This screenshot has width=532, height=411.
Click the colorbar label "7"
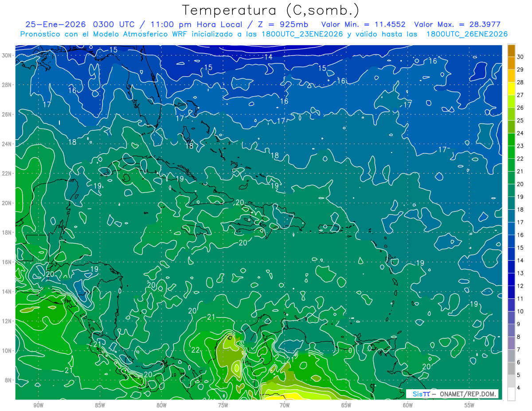pos(519,350)
